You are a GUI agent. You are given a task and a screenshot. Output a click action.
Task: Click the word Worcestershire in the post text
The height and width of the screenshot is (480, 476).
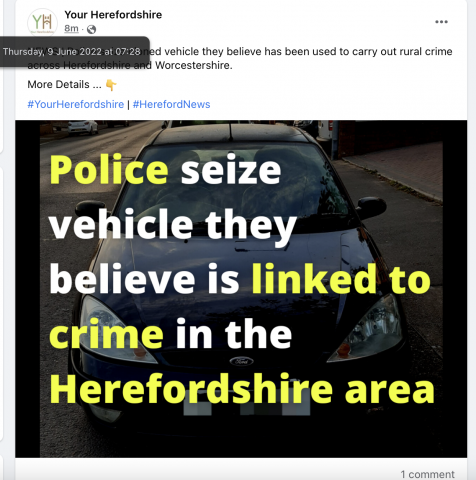(193, 65)
